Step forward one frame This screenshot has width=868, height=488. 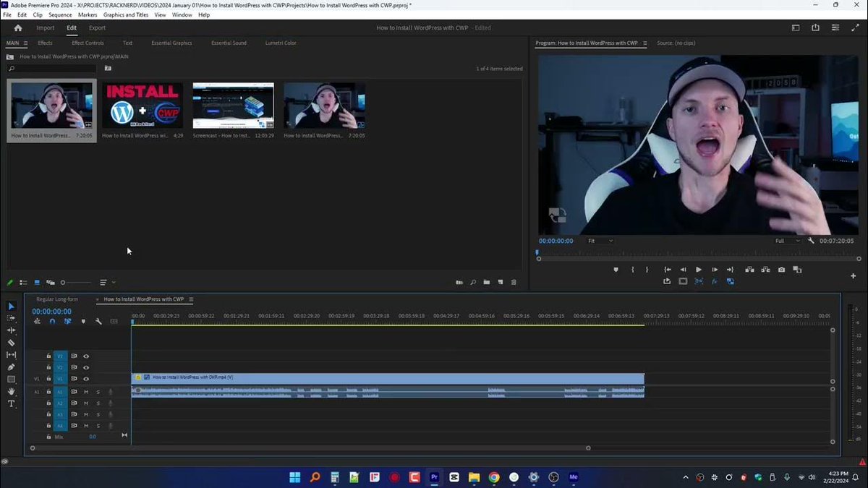pyautogui.click(x=715, y=270)
